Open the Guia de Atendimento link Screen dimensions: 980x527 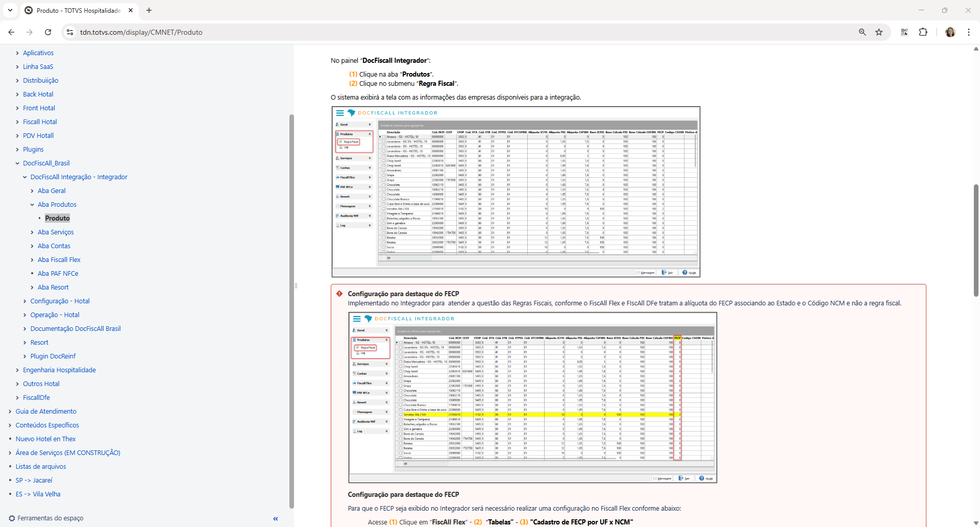click(x=46, y=412)
